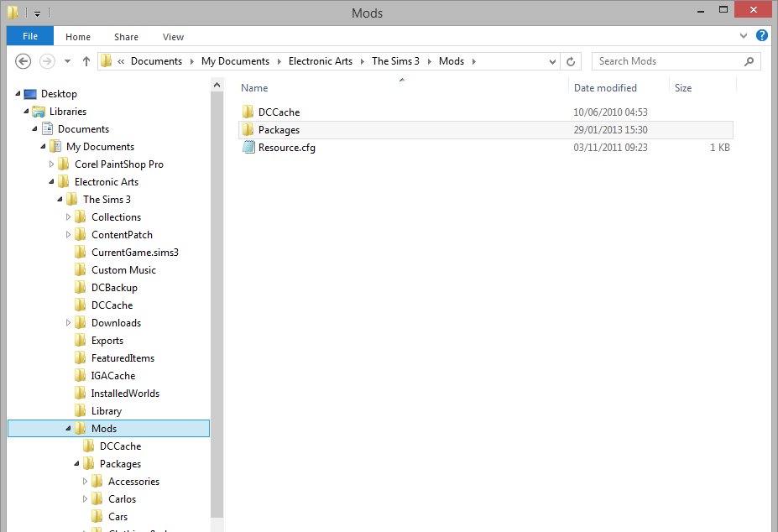The width and height of the screenshot is (778, 532).
Task: Select CurrentGame.sims3 in the tree
Action: tap(135, 252)
